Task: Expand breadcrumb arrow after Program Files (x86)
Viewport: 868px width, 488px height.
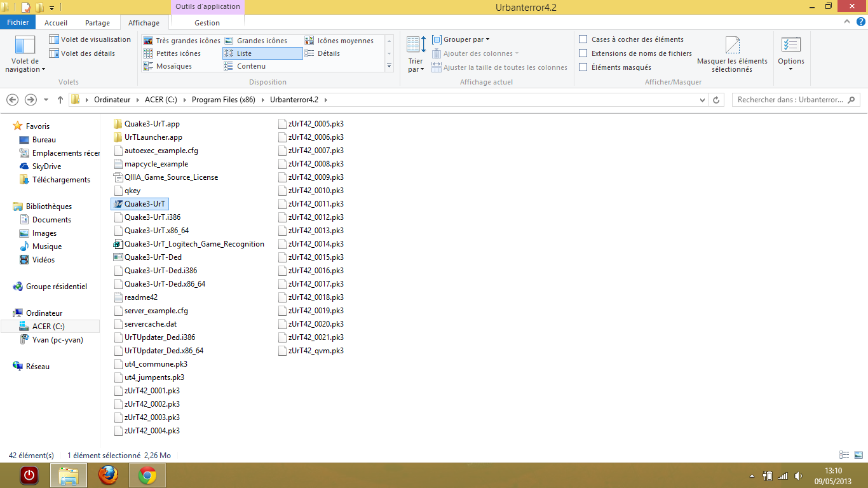Action: coord(262,100)
